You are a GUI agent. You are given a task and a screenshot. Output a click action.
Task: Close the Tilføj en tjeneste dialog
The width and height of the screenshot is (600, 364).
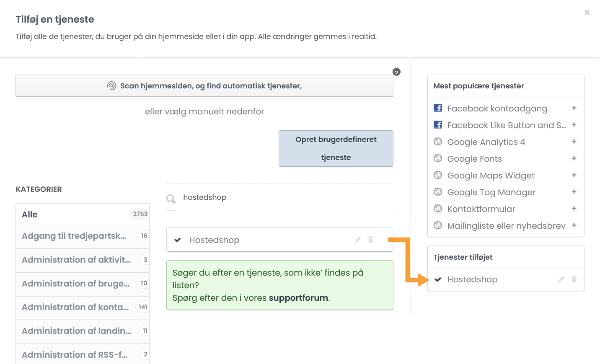point(587,13)
